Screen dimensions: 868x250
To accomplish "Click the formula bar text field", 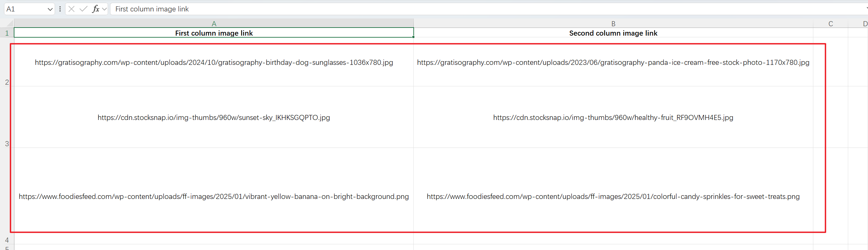I will [x=489, y=9].
